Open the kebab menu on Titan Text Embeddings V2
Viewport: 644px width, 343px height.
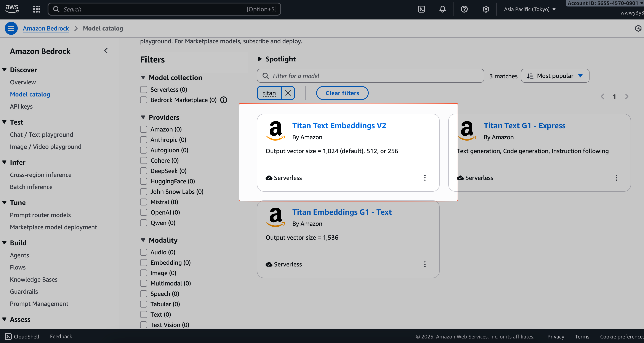(x=425, y=178)
